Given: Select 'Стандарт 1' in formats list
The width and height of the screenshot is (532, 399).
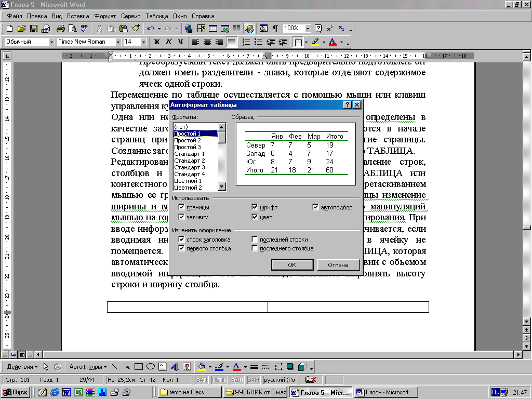Looking at the screenshot, I should (x=190, y=154).
